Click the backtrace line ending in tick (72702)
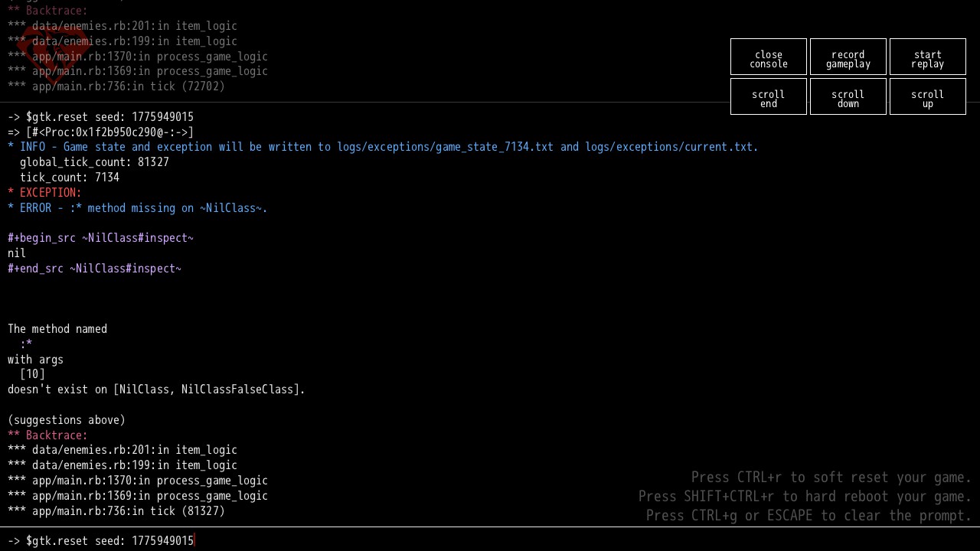 click(116, 86)
